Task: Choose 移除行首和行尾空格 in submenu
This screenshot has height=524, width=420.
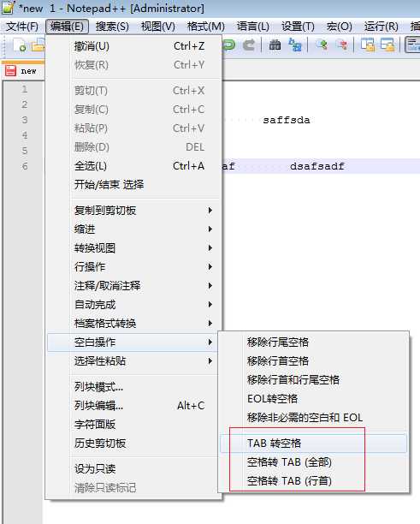Action: 313,380
